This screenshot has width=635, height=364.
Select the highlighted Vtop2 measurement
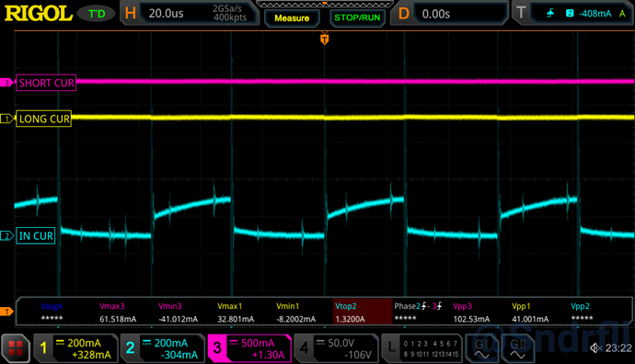point(363,312)
